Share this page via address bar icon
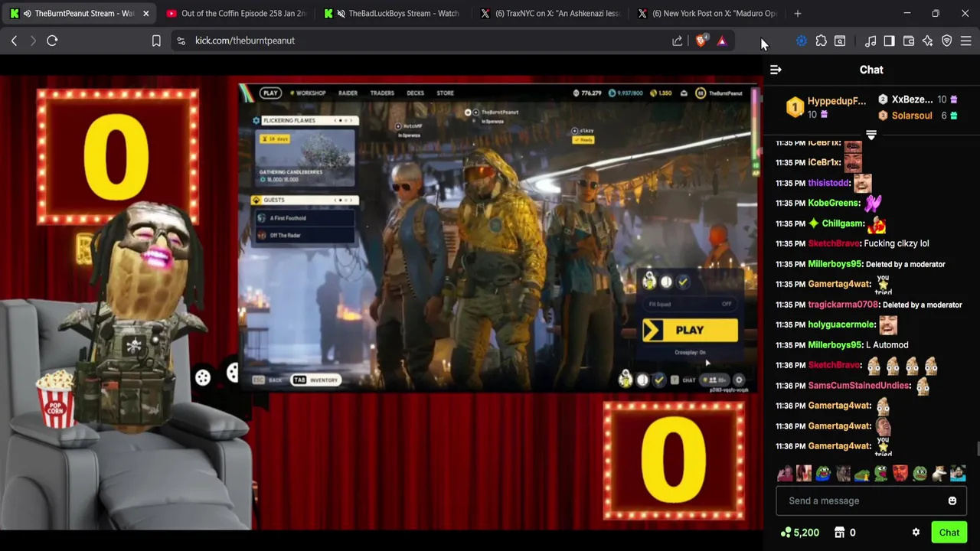 678,41
